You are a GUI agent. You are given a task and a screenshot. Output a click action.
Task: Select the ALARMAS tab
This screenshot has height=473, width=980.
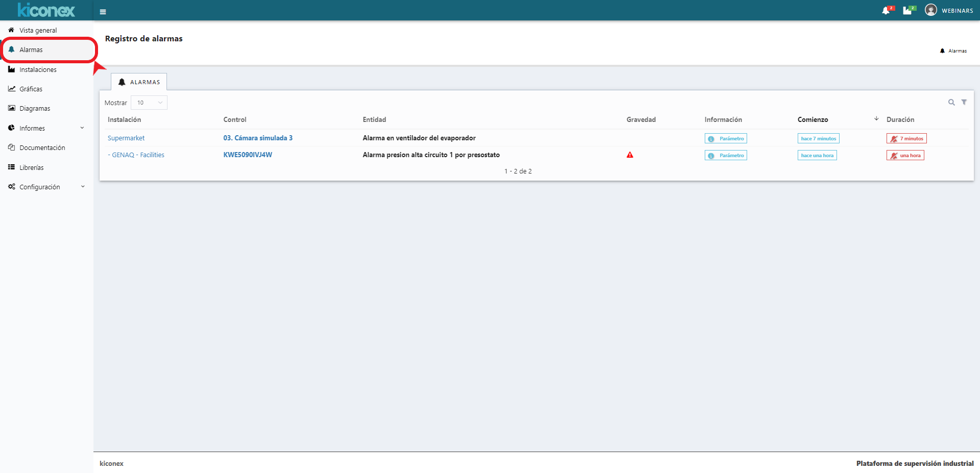pyautogui.click(x=139, y=82)
